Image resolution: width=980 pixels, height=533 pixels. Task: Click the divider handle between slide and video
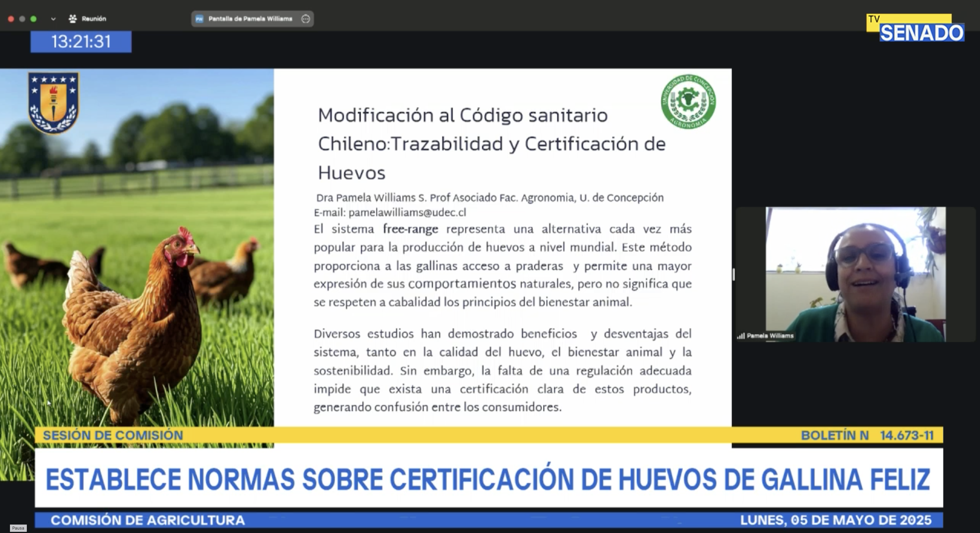733,274
